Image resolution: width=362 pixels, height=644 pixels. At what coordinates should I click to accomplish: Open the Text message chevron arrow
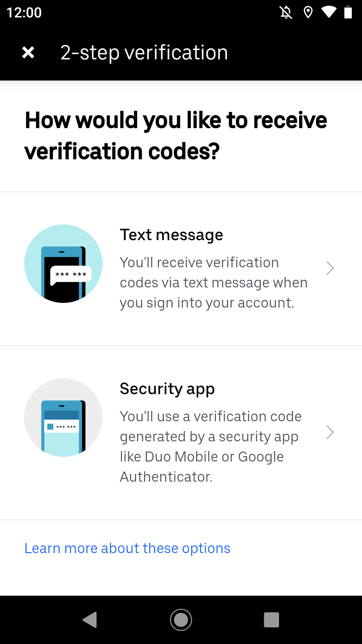point(330,268)
